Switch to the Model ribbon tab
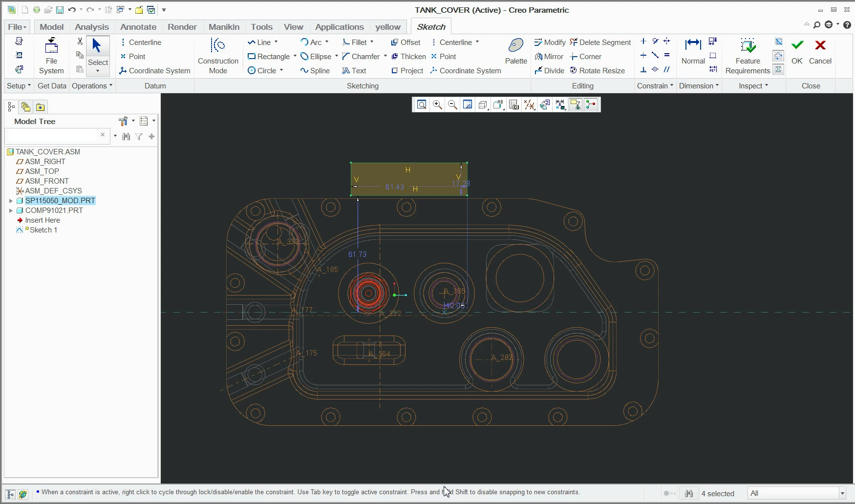Image resolution: width=855 pixels, height=504 pixels. (52, 27)
